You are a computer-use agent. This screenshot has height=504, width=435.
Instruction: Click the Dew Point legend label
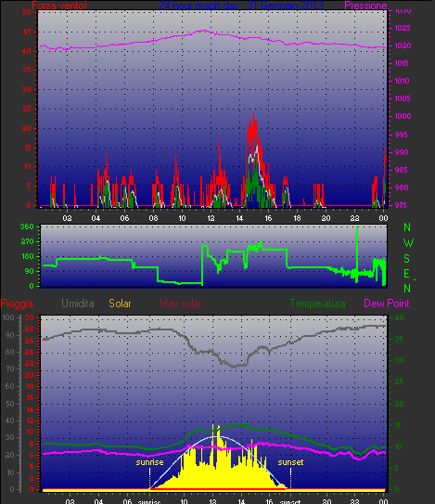click(387, 304)
